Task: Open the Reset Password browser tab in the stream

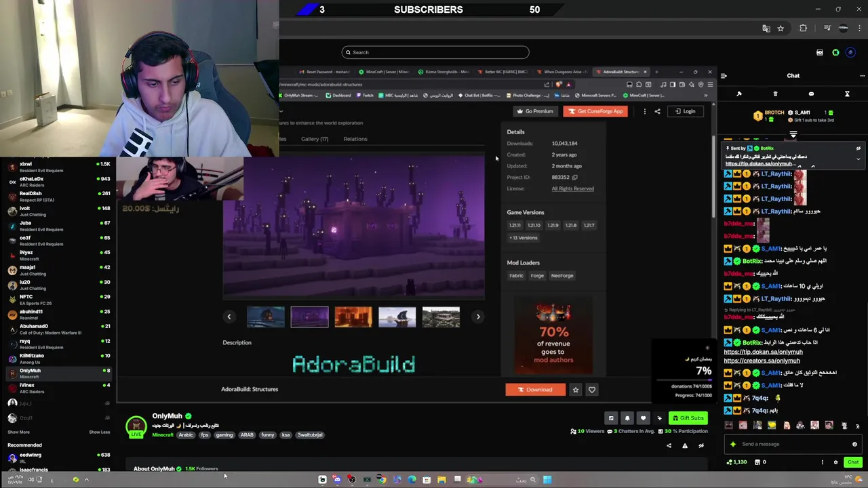Action: [325, 72]
